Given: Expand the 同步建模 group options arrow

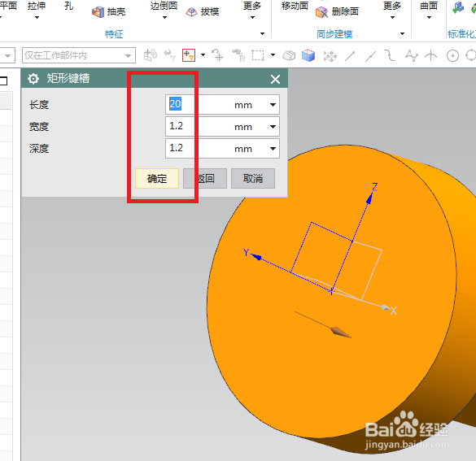Looking at the screenshot, I should pyautogui.click(x=402, y=33).
